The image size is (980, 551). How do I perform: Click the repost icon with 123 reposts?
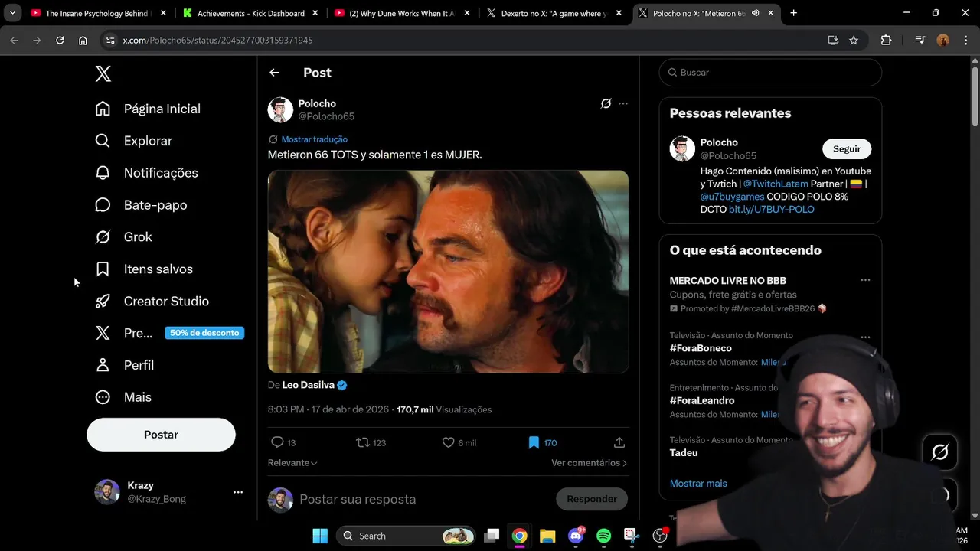[x=371, y=442]
